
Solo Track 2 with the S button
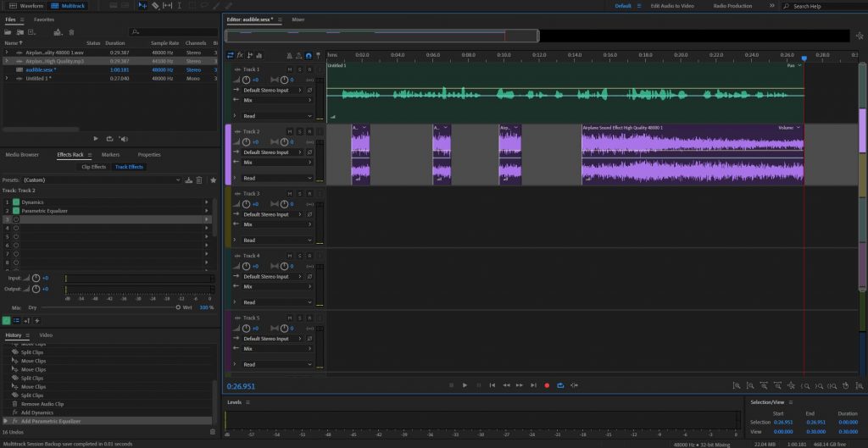tap(299, 131)
